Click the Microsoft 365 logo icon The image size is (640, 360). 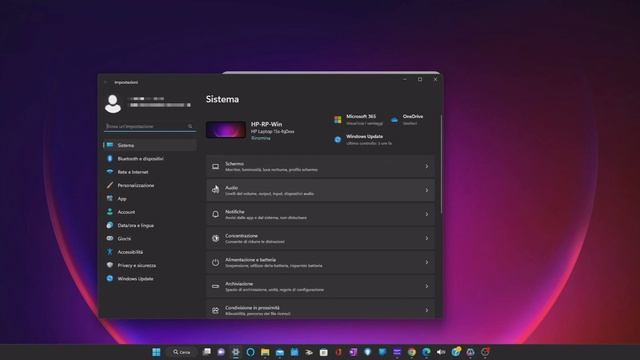click(x=338, y=120)
